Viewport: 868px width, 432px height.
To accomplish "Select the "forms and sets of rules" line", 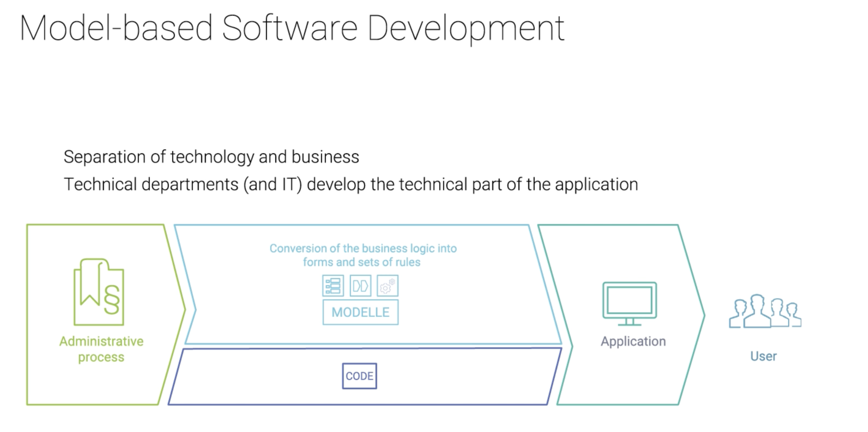I will [x=362, y=262].
